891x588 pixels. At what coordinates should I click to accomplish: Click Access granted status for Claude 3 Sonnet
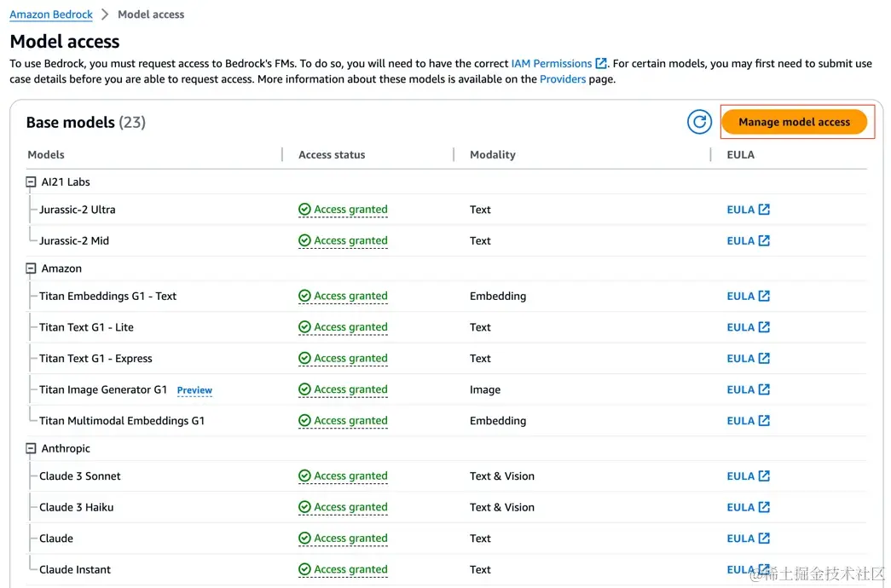(x=344, y=476)
